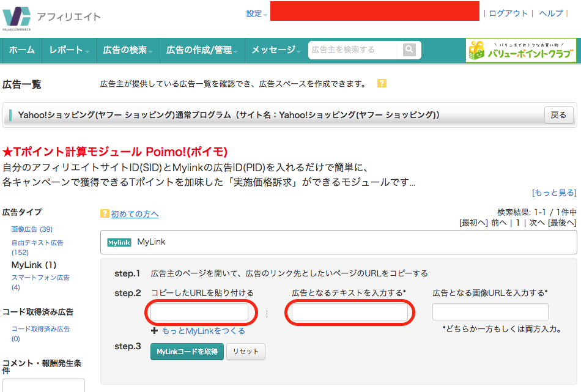Open the ヘルプ link
Screen dimensions: 581x392
(x=551, y=13)
